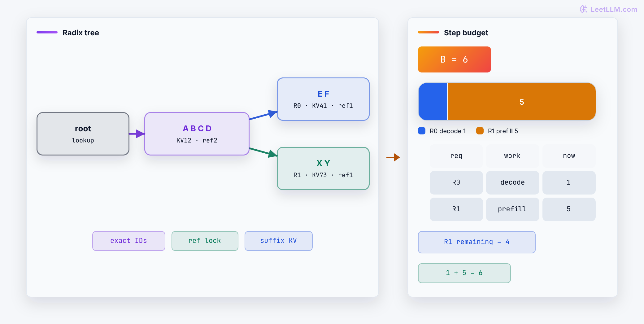Click the now column header
This screenshot has height=324, width=644.
(x=569, y=156)
